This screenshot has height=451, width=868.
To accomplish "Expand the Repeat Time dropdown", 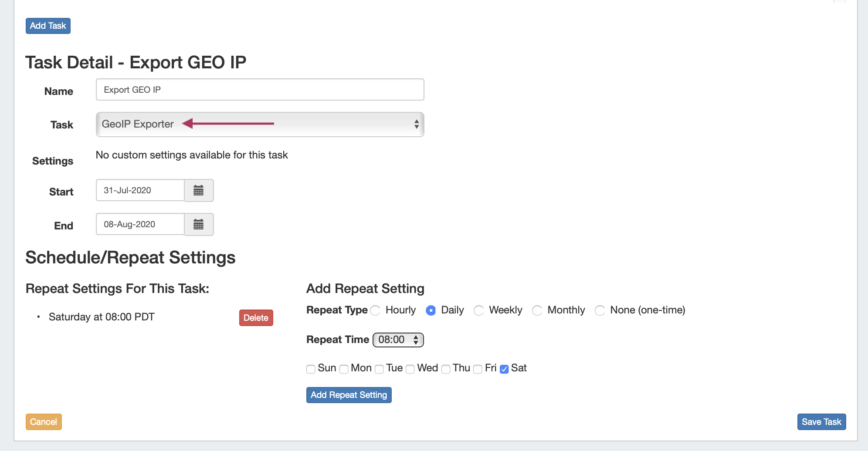I will (398, 340).
